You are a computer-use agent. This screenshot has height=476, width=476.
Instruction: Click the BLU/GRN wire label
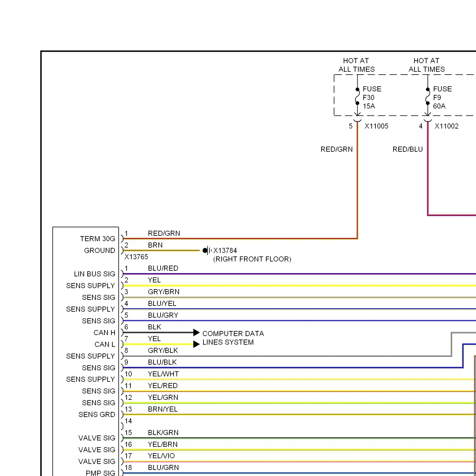click(x=163, y=467)
